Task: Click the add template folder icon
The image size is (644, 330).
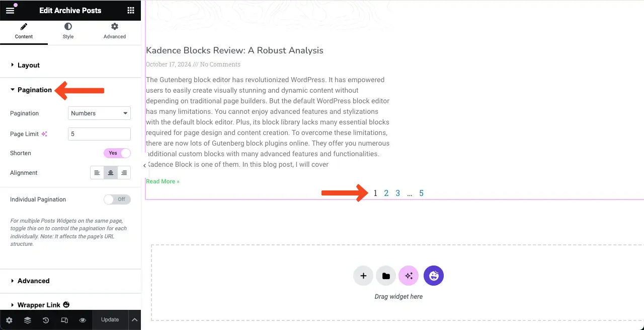Action: (386, 276)
